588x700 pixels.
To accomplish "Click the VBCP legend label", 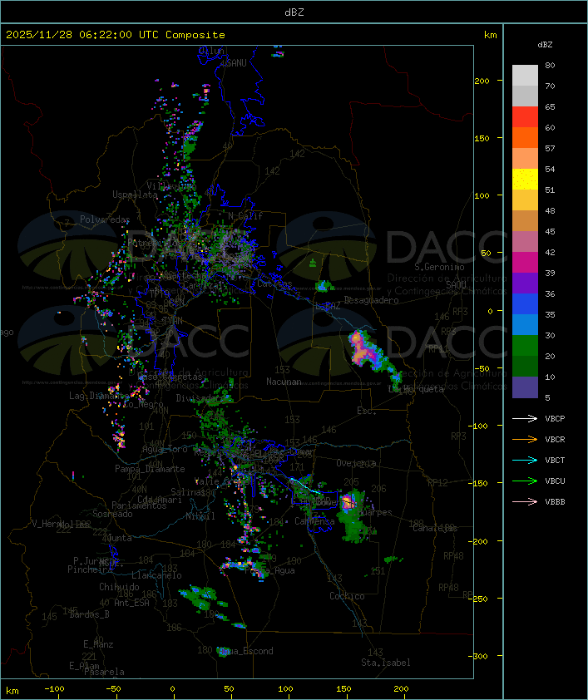I will point(555,418).
